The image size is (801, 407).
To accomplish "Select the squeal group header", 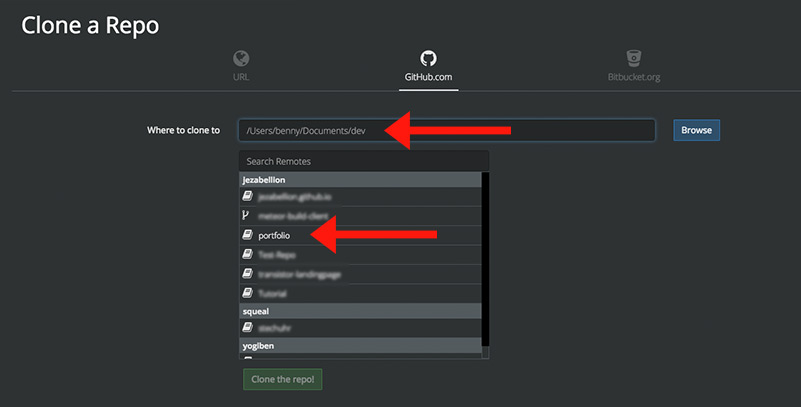I will 361,311.
